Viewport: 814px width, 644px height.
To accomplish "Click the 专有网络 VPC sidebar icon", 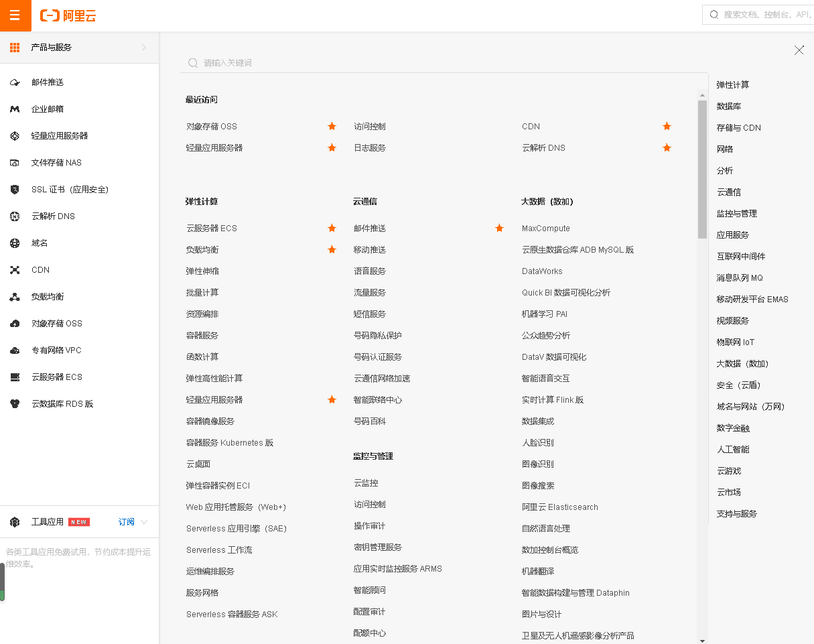I will (x=15, y=350).
